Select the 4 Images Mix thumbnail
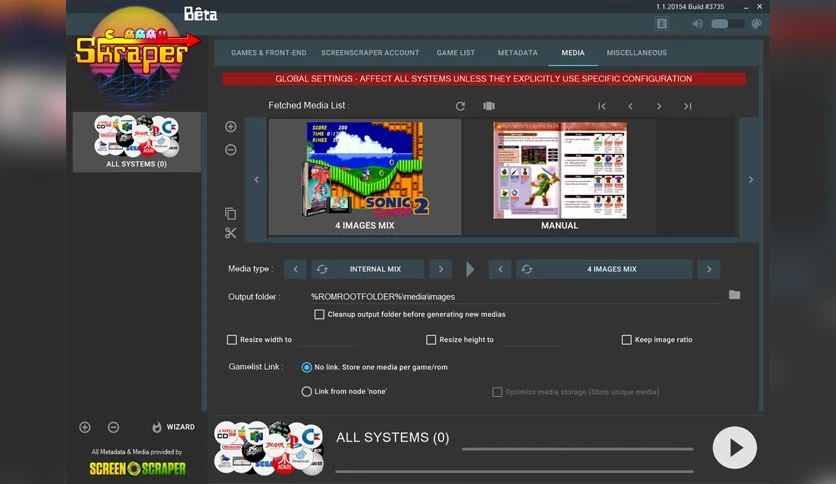This screenshot has width=836, height=484. pos(365,176)
